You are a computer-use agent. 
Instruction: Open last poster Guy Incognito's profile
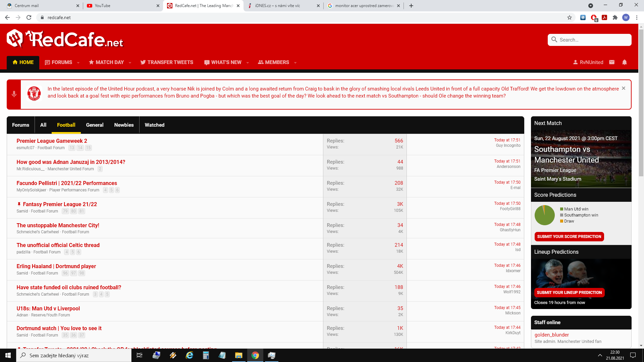tap(508, 145)
